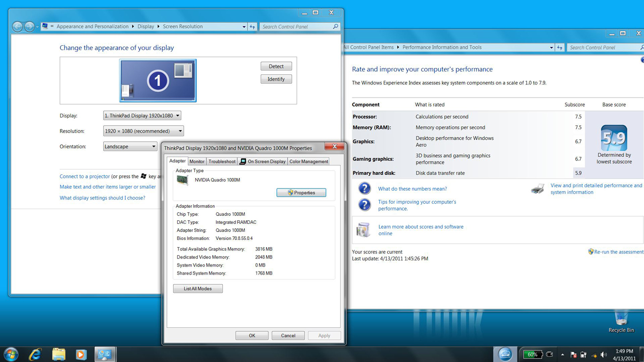Click the software box icon beside Learn more
Image resolution: width=644 pixels, height=362 pixels.
[363, 230]
